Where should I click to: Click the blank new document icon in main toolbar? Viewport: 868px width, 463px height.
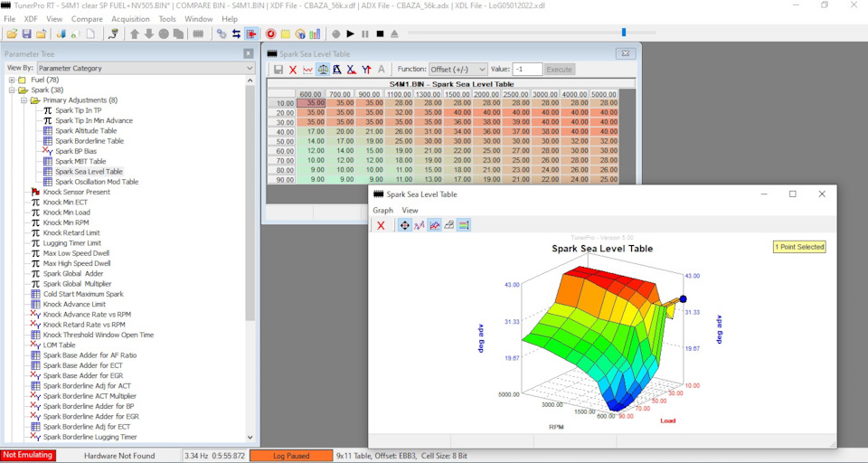[x=90, y=33]
